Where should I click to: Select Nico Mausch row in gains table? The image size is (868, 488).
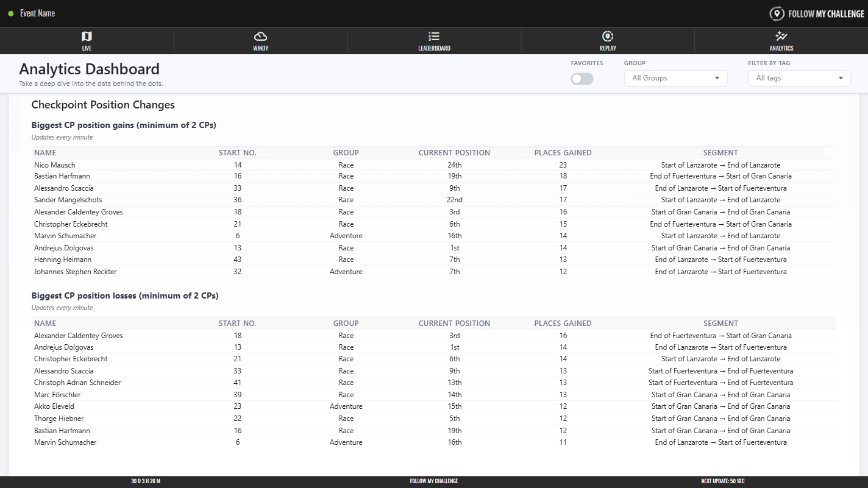[x=55, y=165]
